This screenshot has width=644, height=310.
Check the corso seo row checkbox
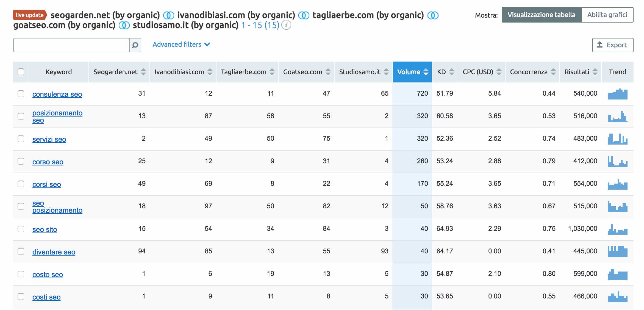point(21,161)
